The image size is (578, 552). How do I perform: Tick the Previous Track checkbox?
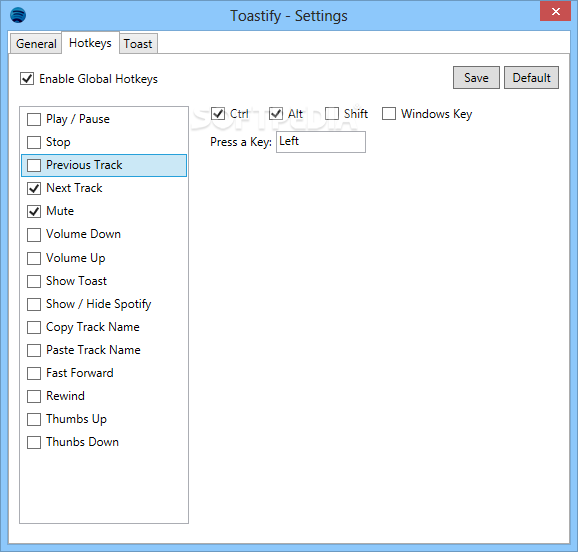[34, 166]
